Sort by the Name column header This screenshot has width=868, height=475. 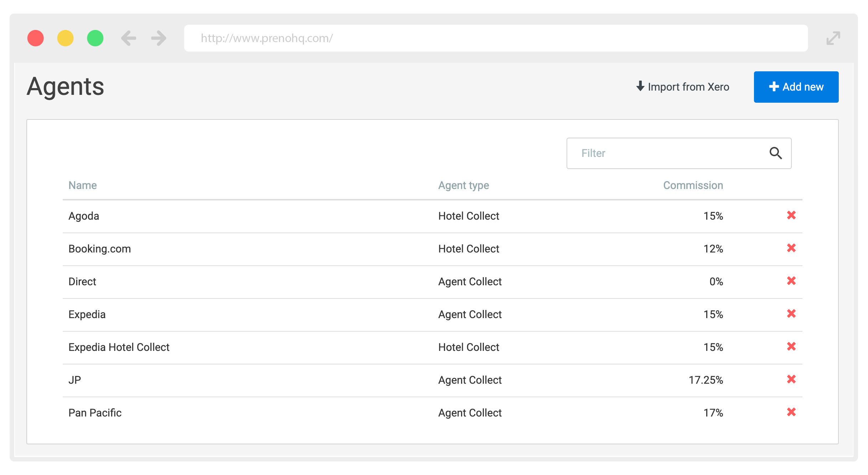tap(83, 185)
